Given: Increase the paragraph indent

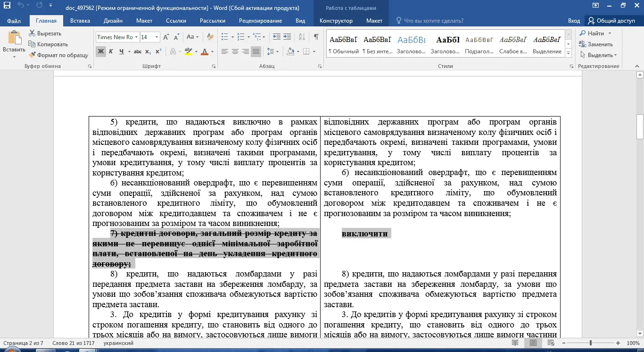Looking at the screenshot, I should pos(287,37).
